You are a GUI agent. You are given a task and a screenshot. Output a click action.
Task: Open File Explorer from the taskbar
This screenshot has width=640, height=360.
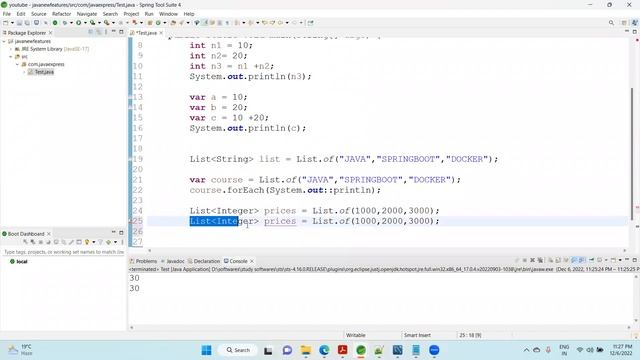tap(306, 350)
